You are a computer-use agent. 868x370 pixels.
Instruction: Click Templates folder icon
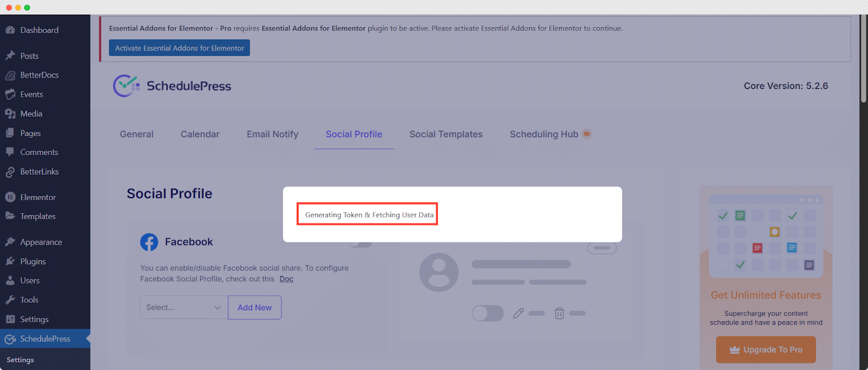(10, 216)
